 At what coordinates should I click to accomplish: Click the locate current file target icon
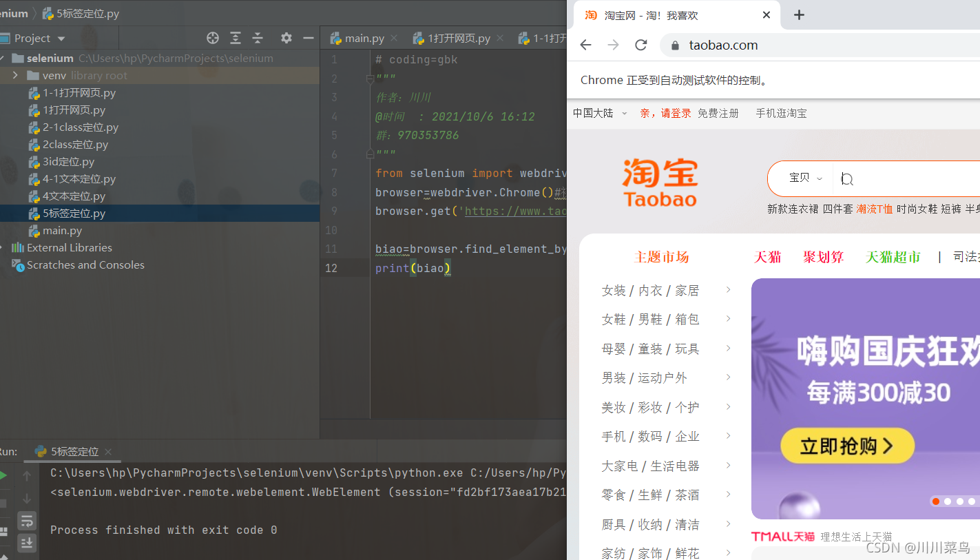click(x=213, y=38)
